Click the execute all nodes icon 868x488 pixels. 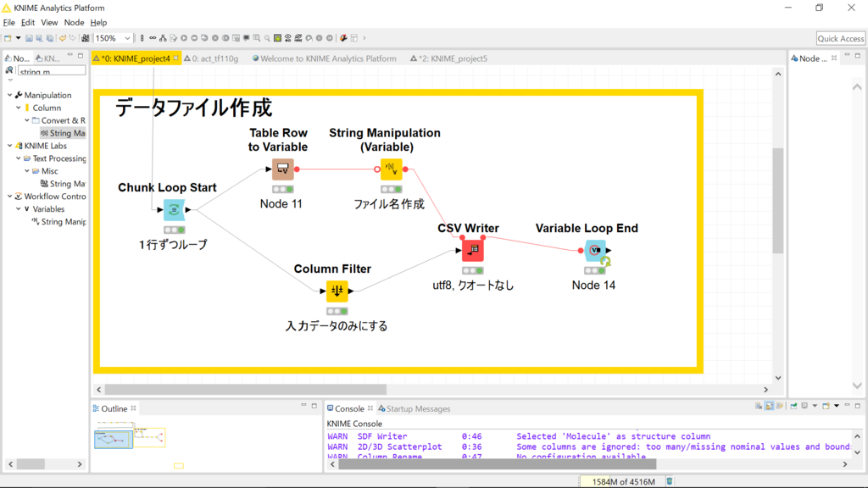194,38
